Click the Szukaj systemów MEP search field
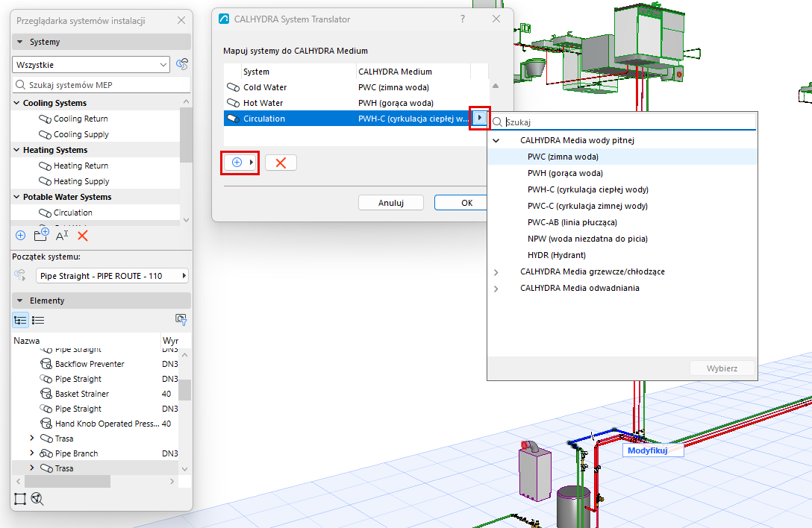 (x=101, y=85)
